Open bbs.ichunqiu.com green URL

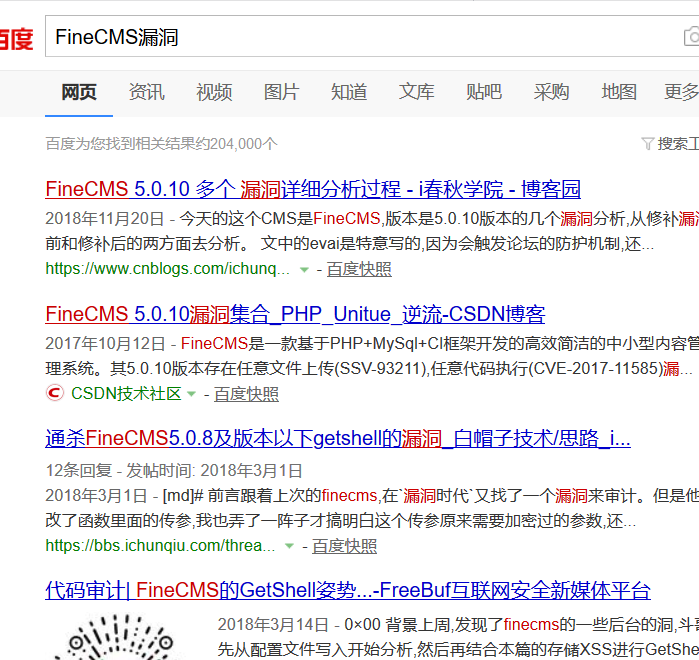click(x=160, y=545)
